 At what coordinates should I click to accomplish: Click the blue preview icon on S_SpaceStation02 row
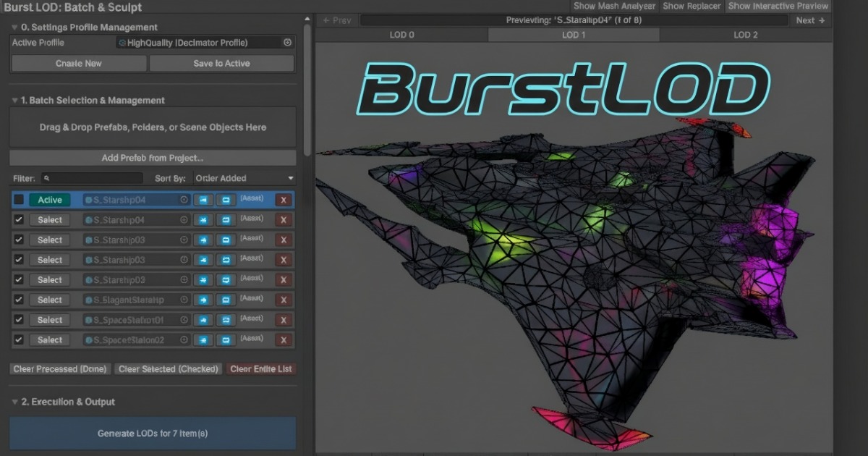(226, 339)
